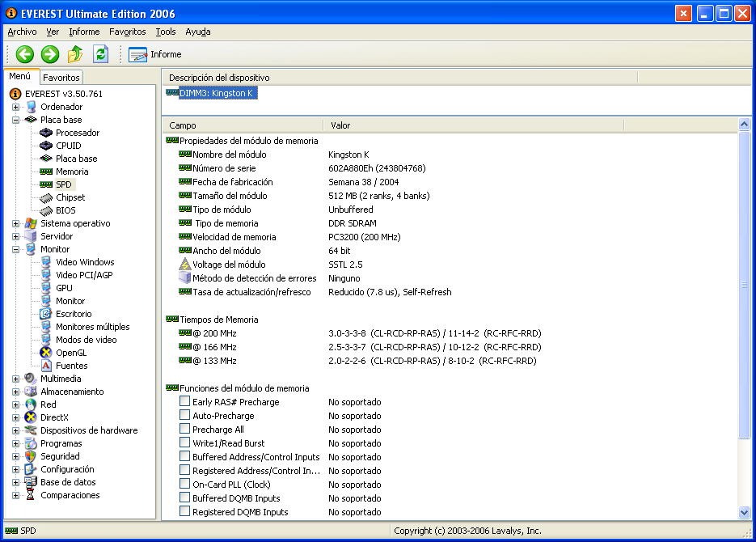
Task: Switch to the Favoritos tab
Action: tap(61, 78)
